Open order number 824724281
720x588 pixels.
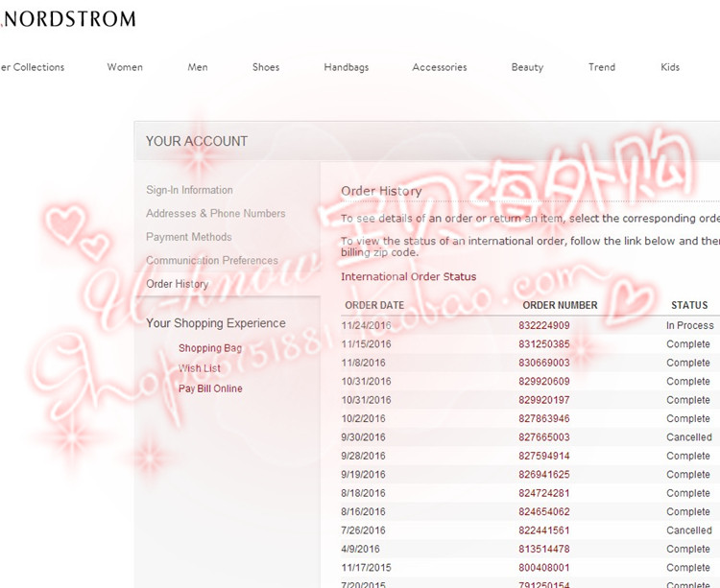544,493
